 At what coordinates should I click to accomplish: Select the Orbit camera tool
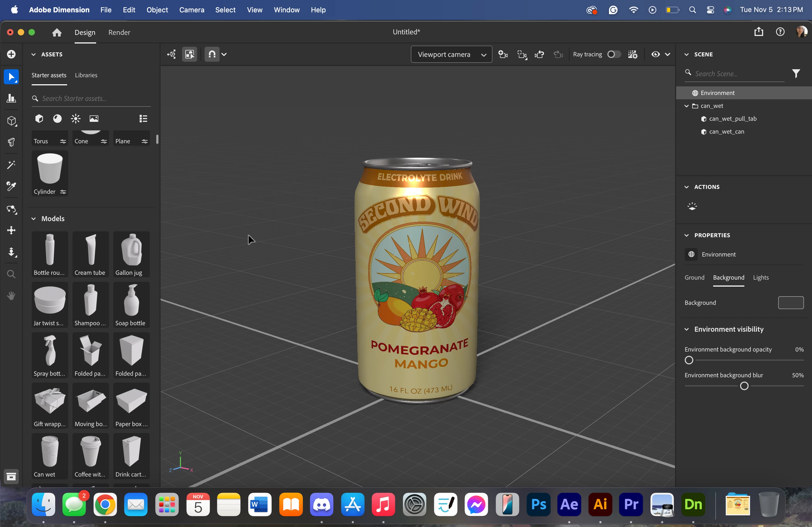click(x=11, y=209)
